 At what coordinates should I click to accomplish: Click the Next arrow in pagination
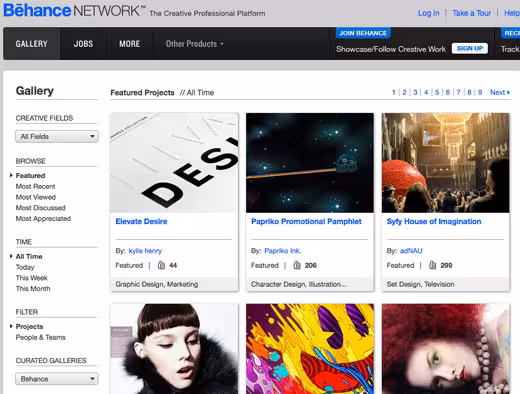[x=508, y=92]
